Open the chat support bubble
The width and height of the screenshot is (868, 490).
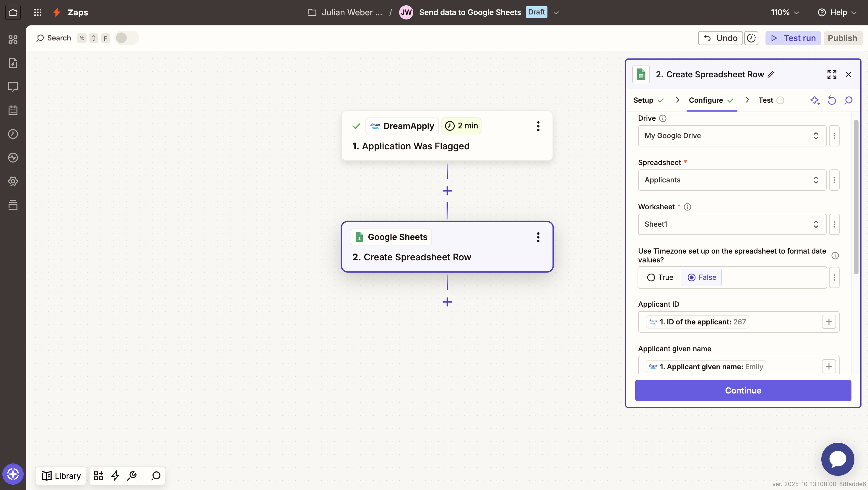[838, 459]
